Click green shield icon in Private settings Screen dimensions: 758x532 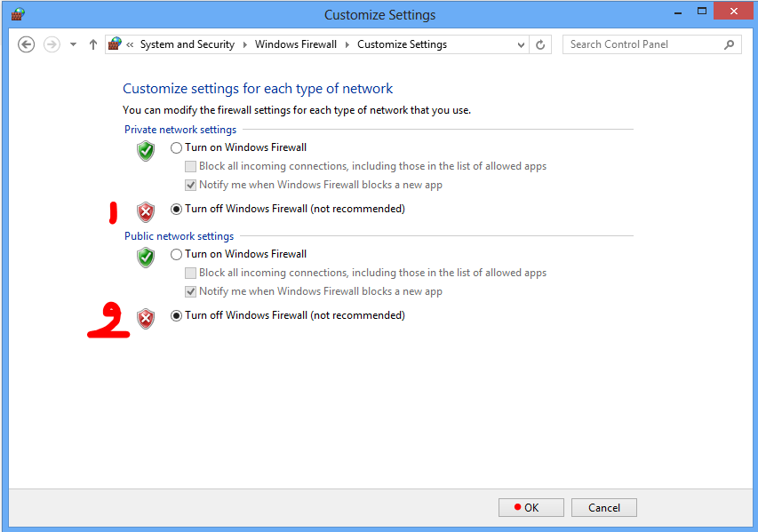(146, 151)
